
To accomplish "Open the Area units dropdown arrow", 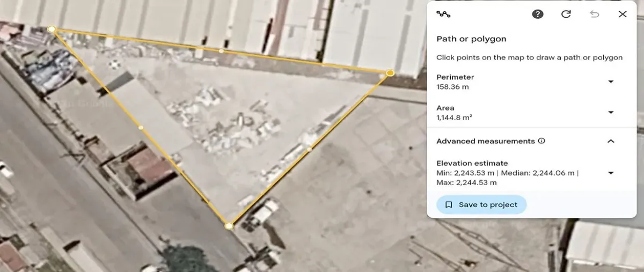I will 611,112.
